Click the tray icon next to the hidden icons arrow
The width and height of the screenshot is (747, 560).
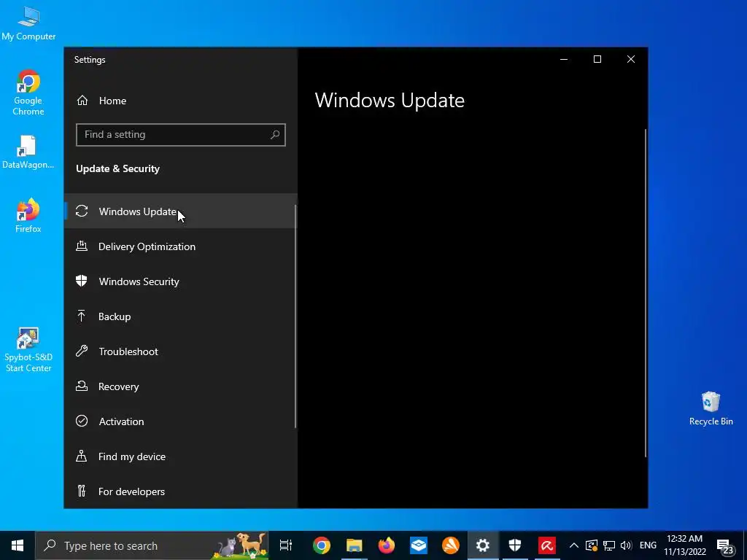[x=591, y=545]
